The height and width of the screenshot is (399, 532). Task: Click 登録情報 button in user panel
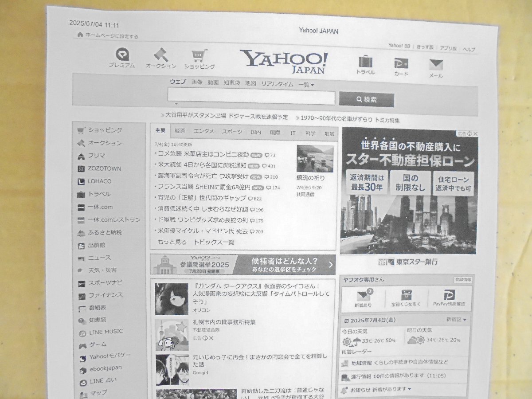click(x=463, y=280)
